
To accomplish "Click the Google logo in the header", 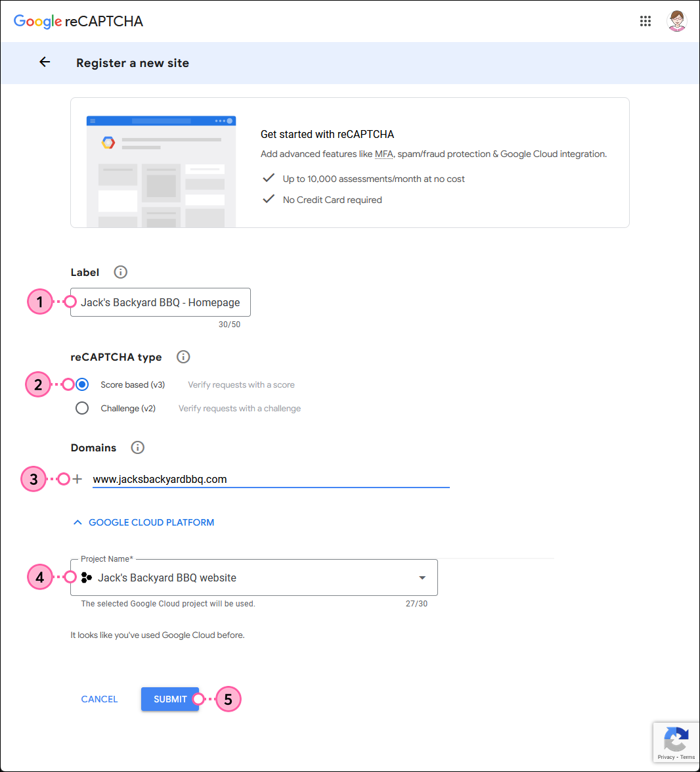I will 38,21.
